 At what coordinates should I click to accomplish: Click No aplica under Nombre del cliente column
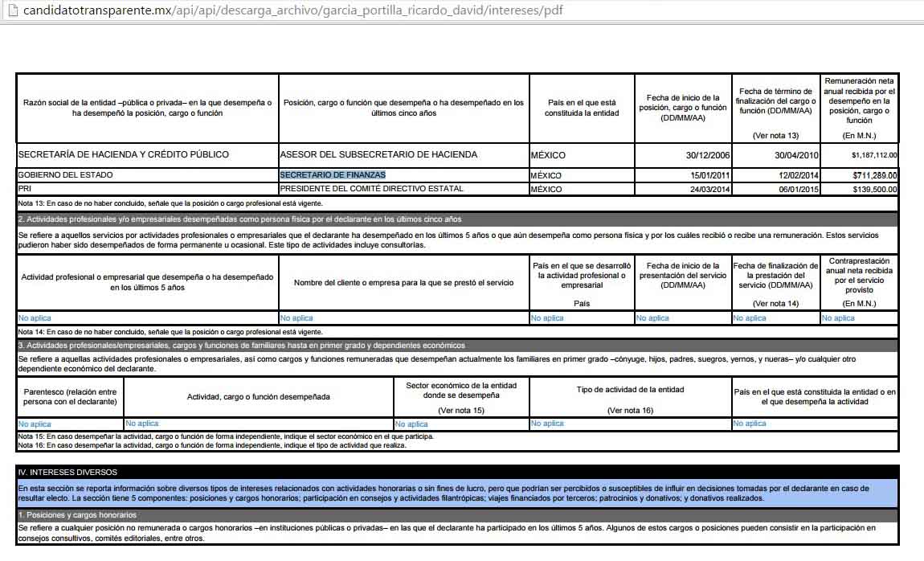click(296, 318)
